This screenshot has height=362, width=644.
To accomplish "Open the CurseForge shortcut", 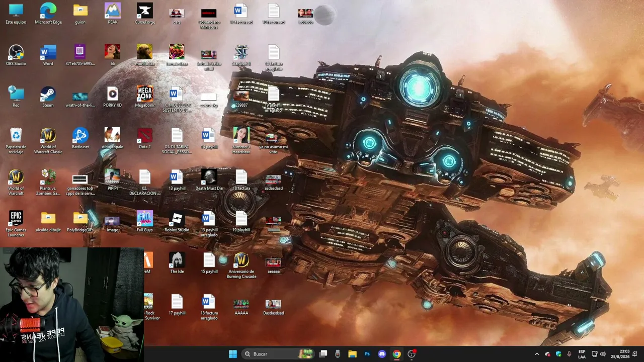I will (x=144, y=14).
